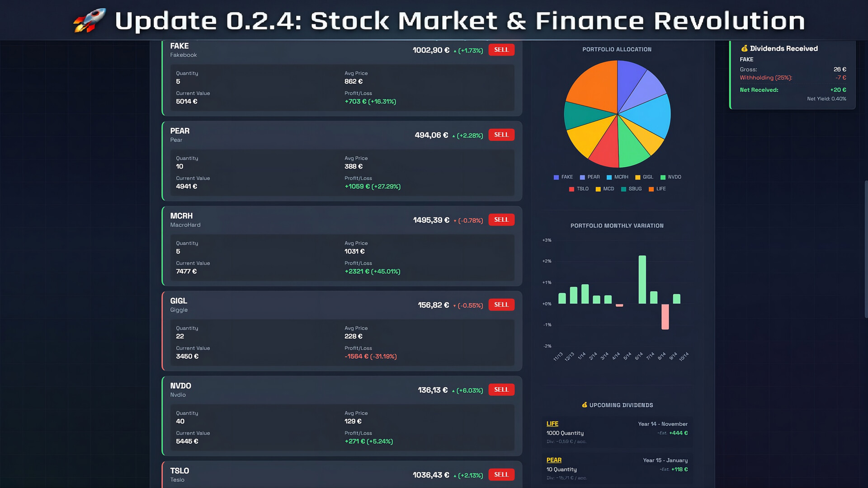This screenshot has width=868, height=488.
Task: Click the "Teslo" company name
Action: pyautogui.click(x=177, y=480)
